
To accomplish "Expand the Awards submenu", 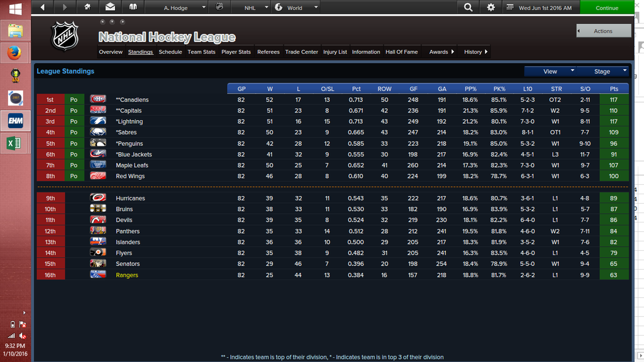I will (441, 52).
